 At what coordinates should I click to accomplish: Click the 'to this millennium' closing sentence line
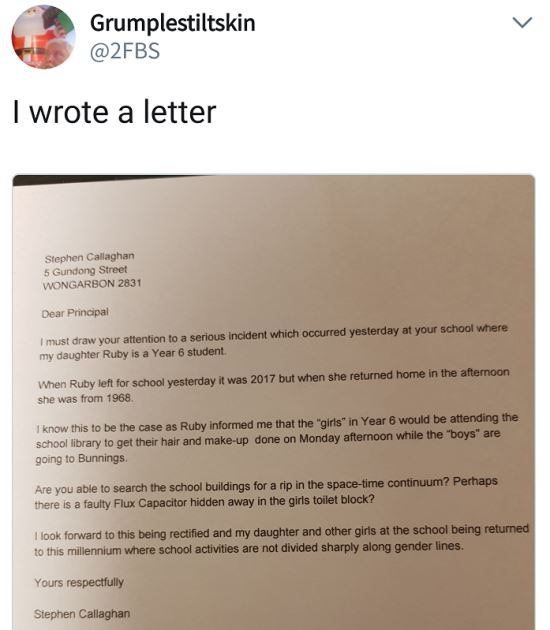249,549
